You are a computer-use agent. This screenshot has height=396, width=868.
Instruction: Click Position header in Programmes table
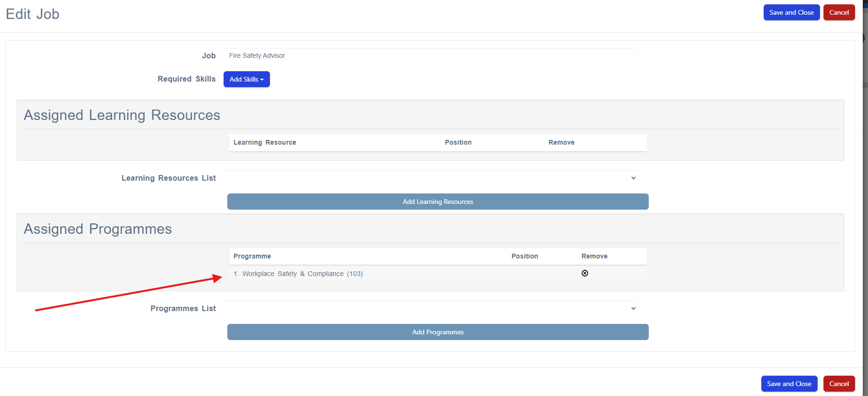525,256
